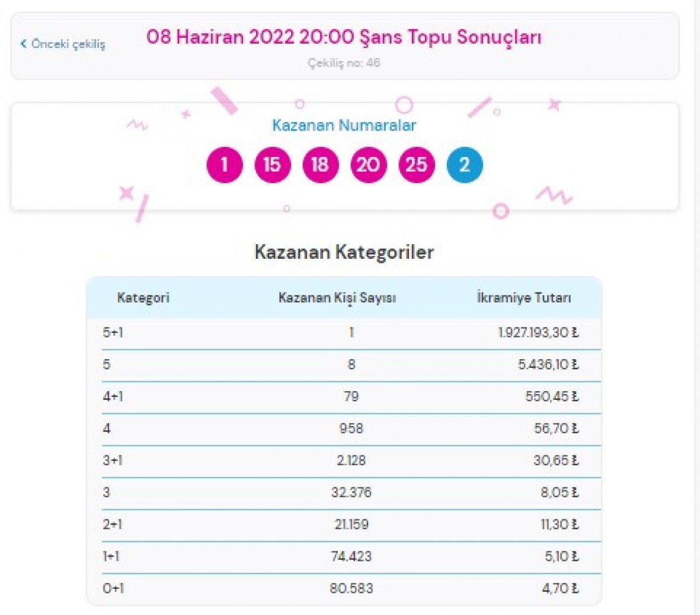Viewport: 700px width, 615px height.
Task: Toggle the 2+1 prize row
Action: tap(344, 525)
